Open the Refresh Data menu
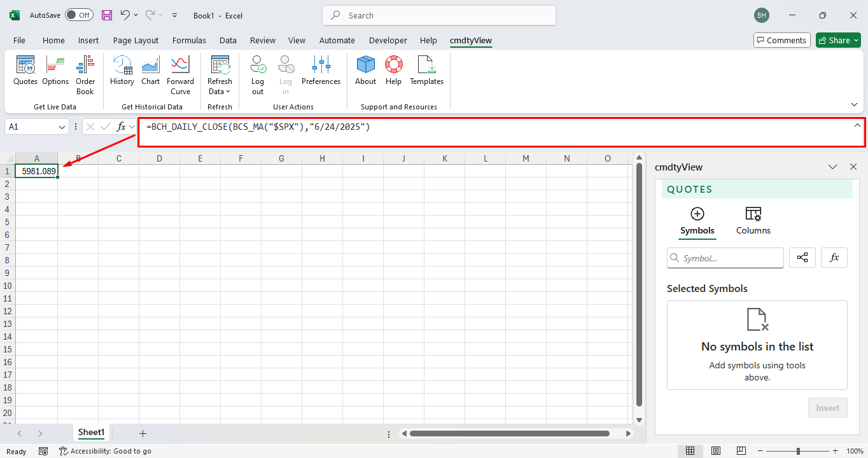The width and height of the screenshot is (868, 458). (220, 75)
